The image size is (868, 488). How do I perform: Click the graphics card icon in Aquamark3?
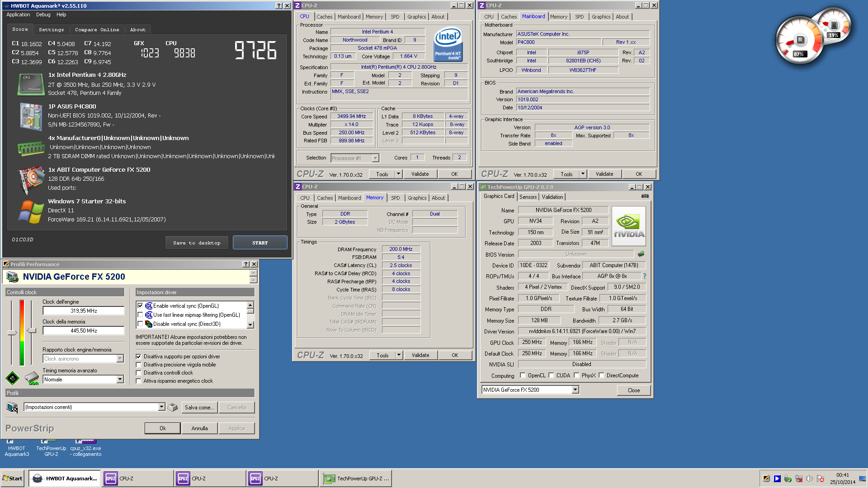[31, 180]
